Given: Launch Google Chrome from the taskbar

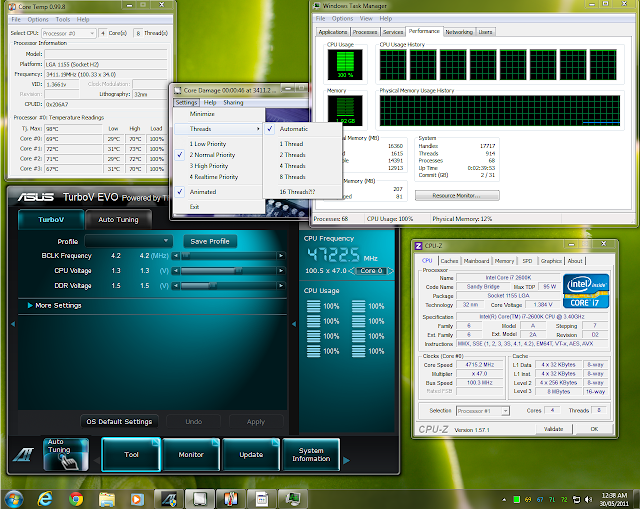Looking at the screenshot, I should point(78,498).
